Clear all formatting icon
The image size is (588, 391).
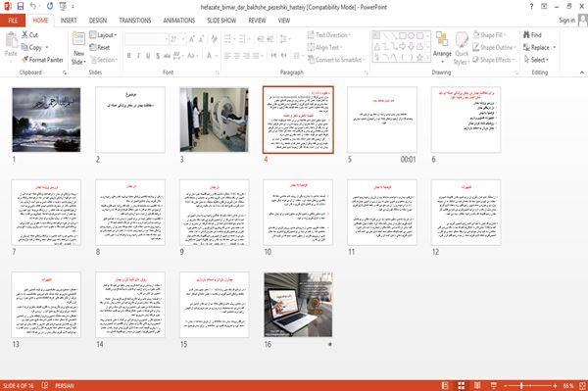pyautogui.click(x=214, y=39)
